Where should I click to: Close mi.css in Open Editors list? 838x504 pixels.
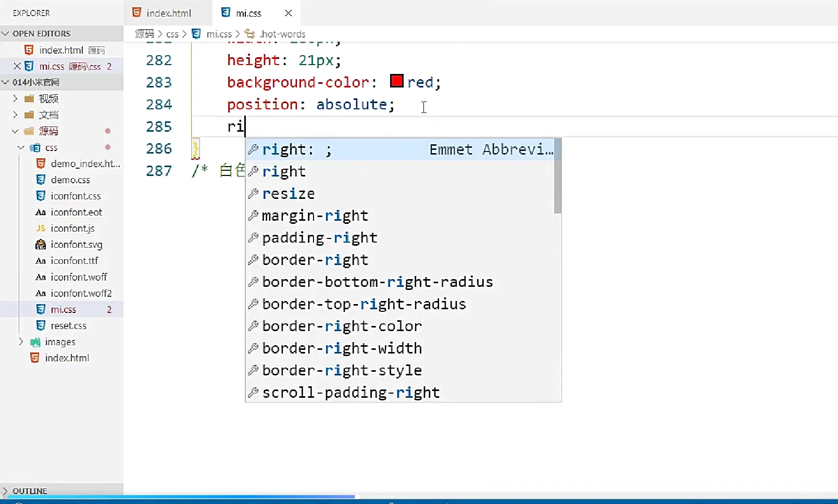pos(17,66)
